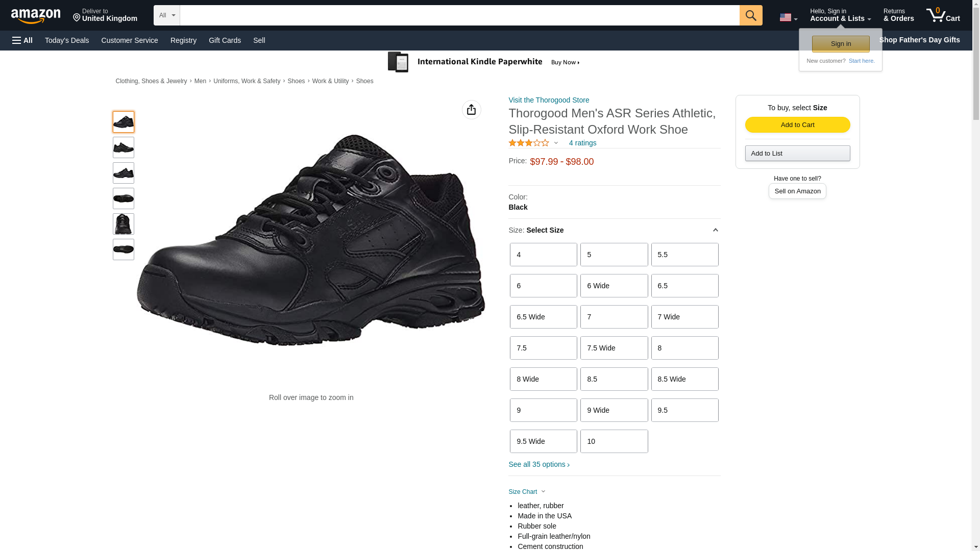Open Today's Deals menu item
The image size is (980, 551).
click(67, 40)
